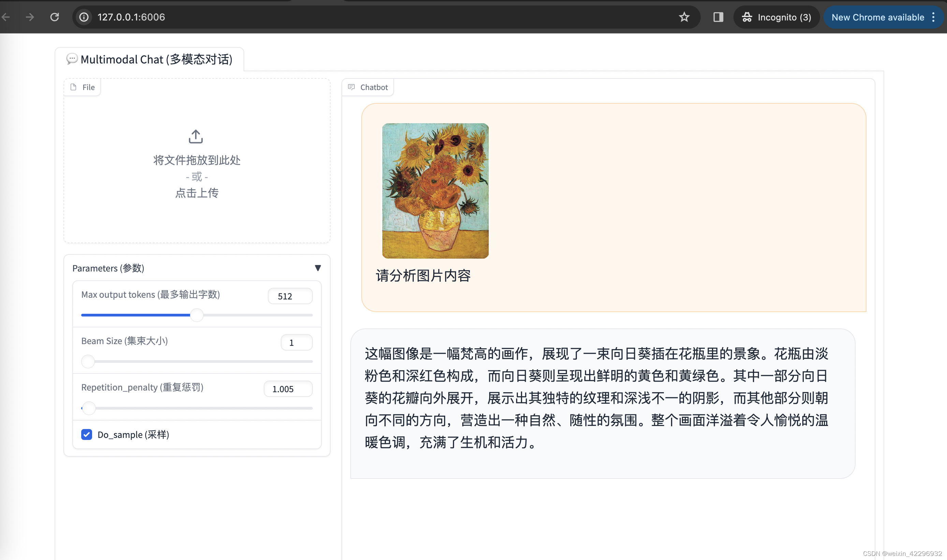
Task: Click the Max output tokens slider handle
Action: tap(196, 315)
